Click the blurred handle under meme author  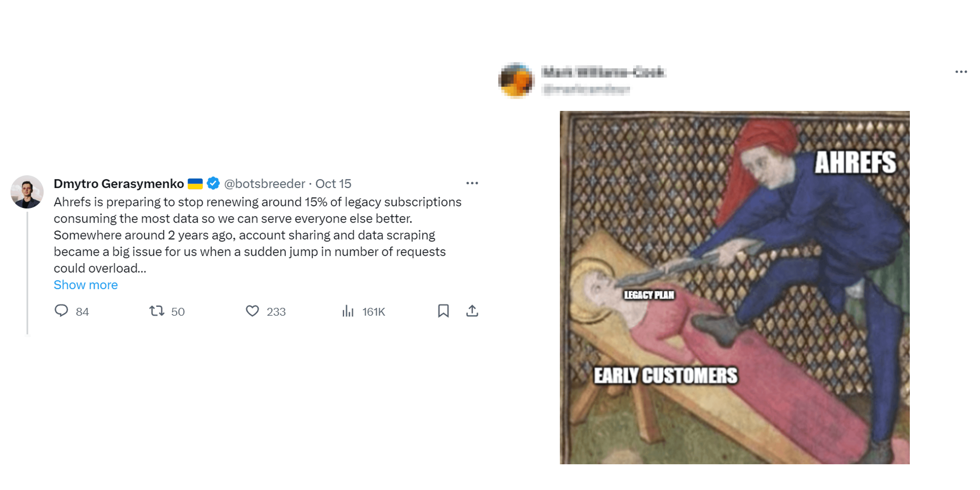[586, 89]
